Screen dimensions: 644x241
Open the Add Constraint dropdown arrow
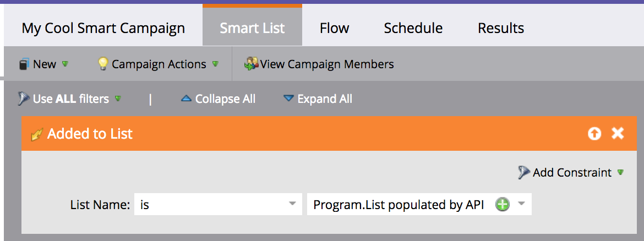pos(621,173)
